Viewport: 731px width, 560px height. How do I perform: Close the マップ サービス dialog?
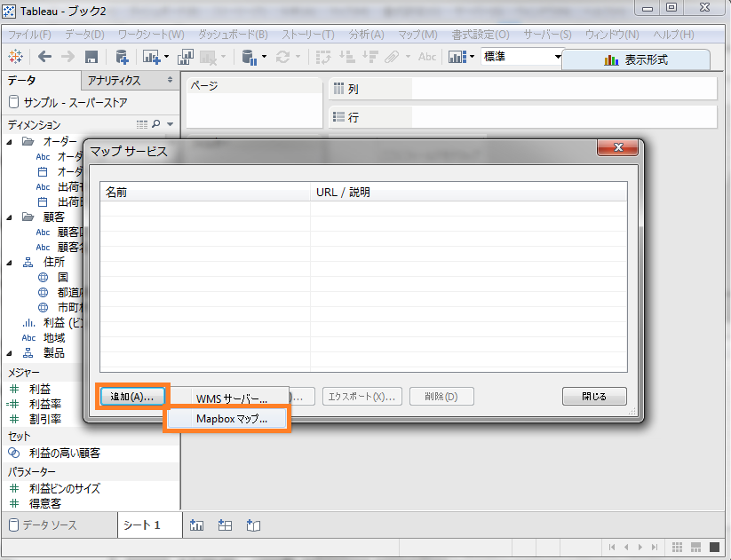[x=617, y=147]
